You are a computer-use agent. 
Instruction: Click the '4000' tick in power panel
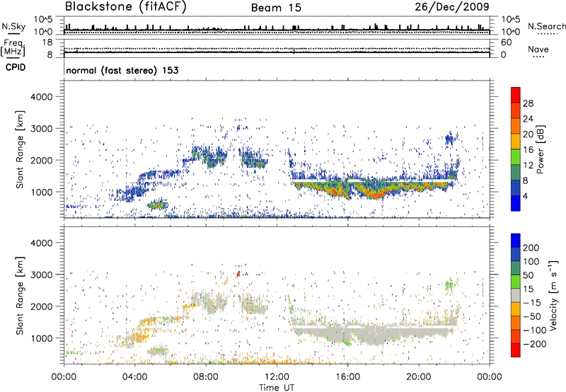(42, 97)
